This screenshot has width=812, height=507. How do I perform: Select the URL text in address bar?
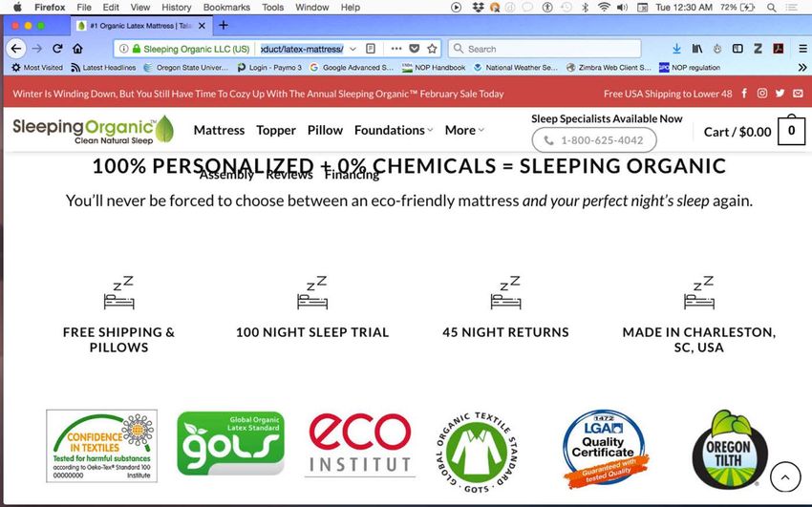point(301,49)
